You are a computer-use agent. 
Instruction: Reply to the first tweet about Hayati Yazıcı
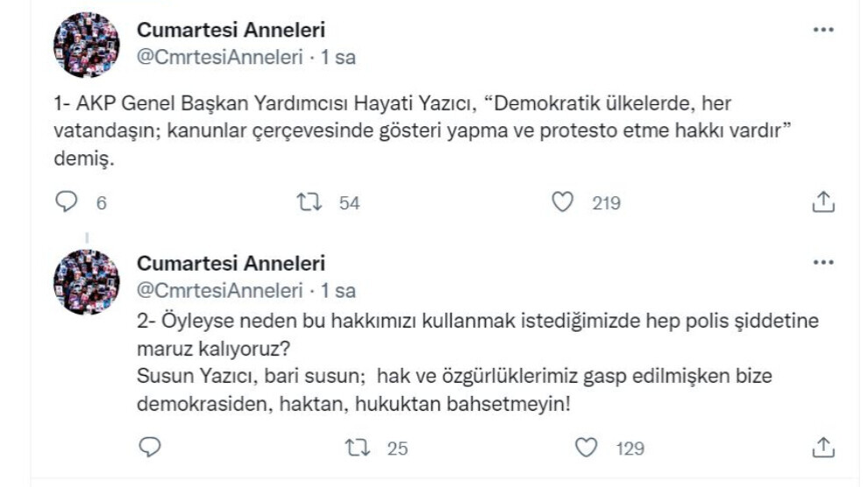(67, 202)
